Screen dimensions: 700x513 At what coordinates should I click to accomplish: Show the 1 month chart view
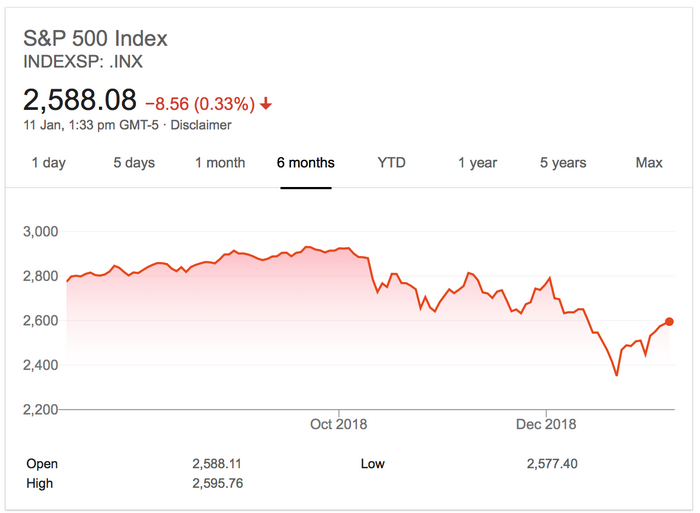pos(220,163)
